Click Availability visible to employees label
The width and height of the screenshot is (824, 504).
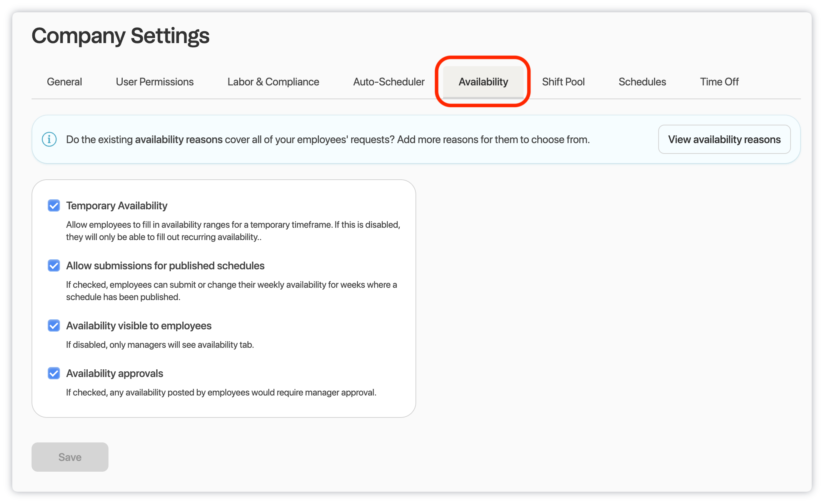[138, 326]
